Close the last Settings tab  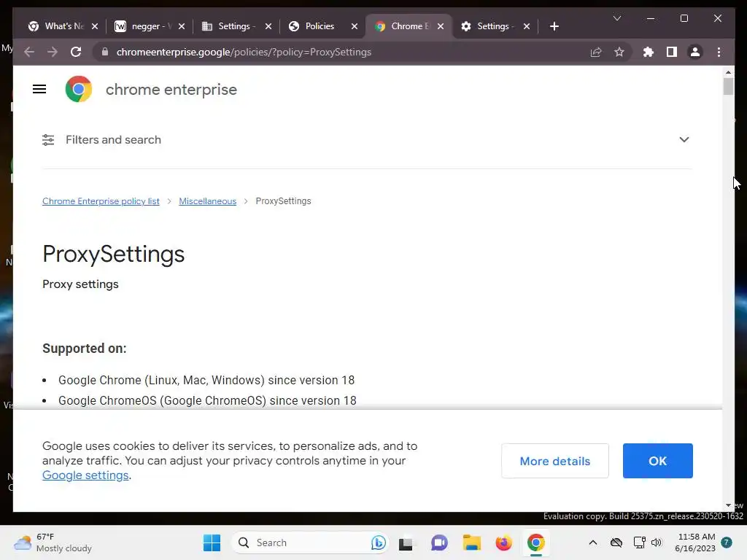click(527, 26)
